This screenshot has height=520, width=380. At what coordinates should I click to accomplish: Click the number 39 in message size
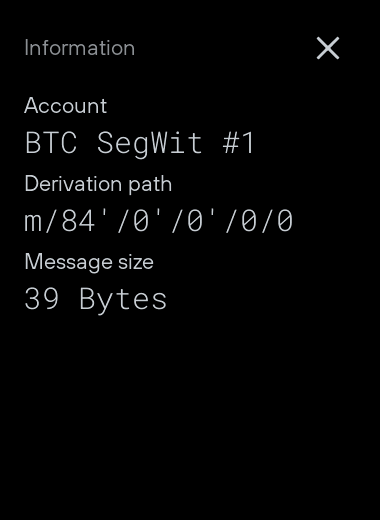42,299
